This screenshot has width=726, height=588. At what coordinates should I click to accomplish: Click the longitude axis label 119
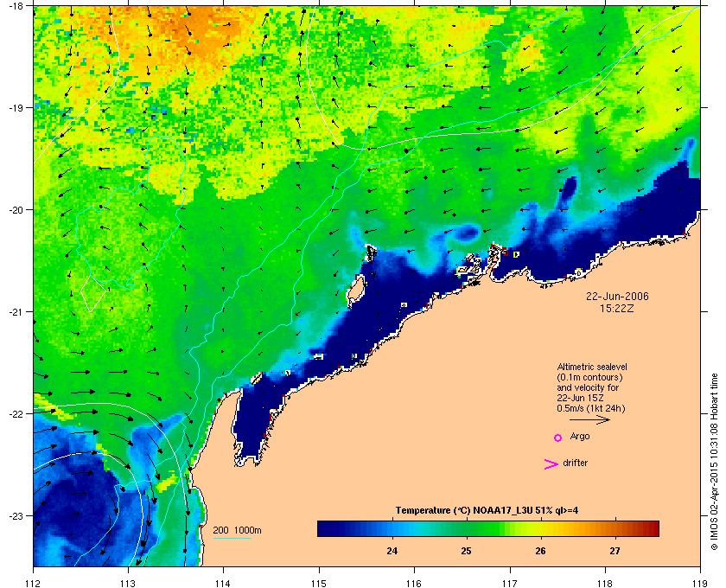point(700,584)
